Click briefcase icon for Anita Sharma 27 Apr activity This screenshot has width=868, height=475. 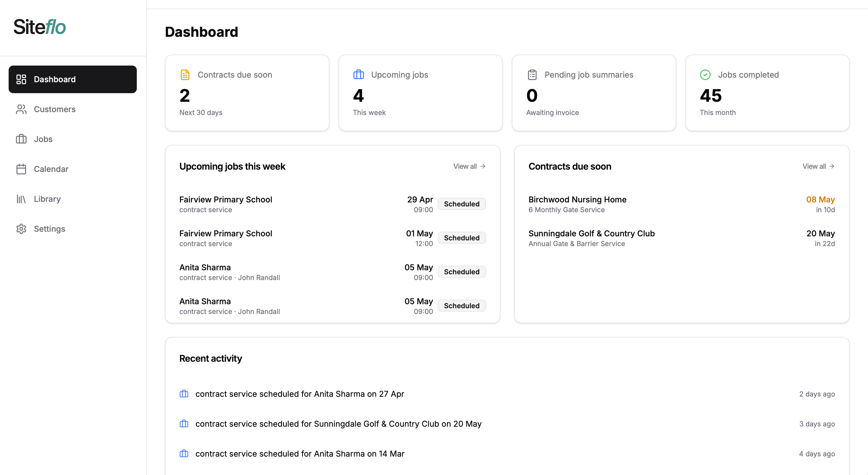(184, 394)
